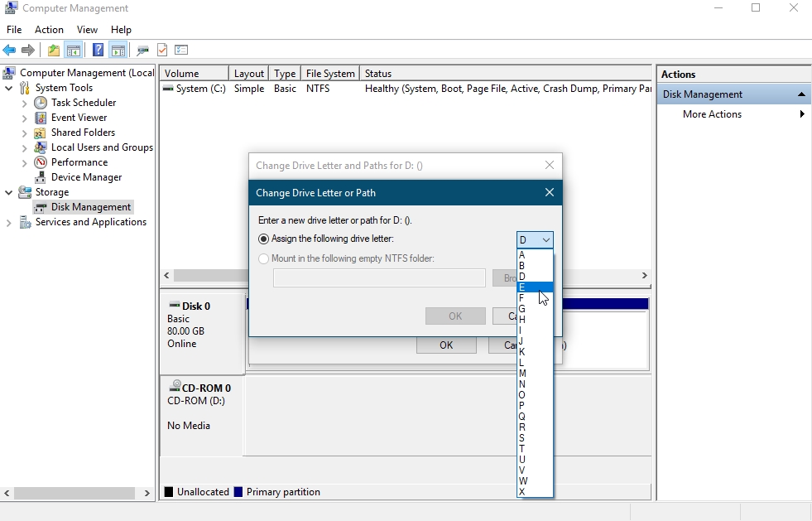Expand the Task Scheduler branch

point(24,104)
